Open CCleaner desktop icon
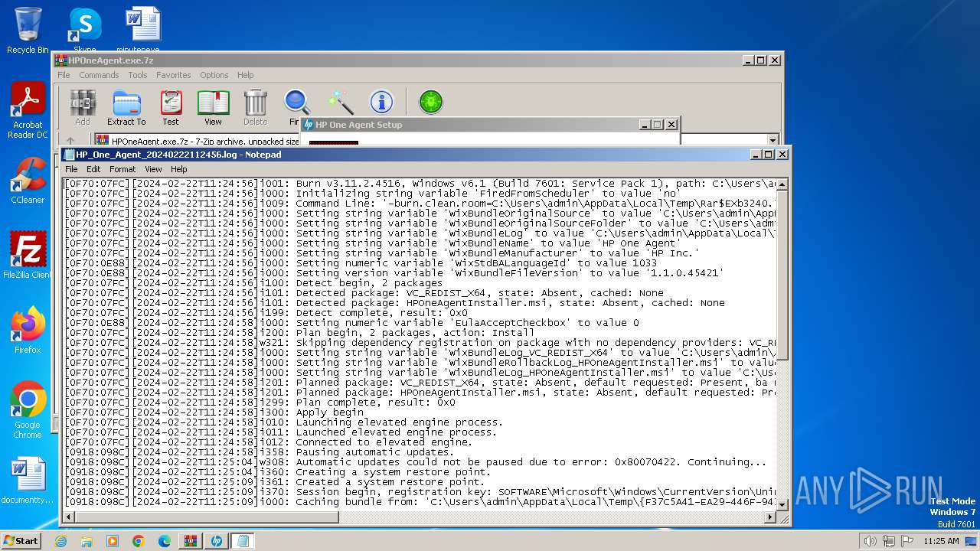This screenshot has height=551, width=980. point(28,180)
